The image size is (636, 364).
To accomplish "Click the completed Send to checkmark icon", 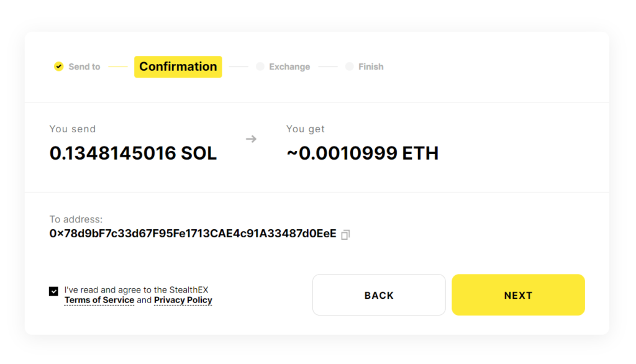I will click(x=58, y=66).
